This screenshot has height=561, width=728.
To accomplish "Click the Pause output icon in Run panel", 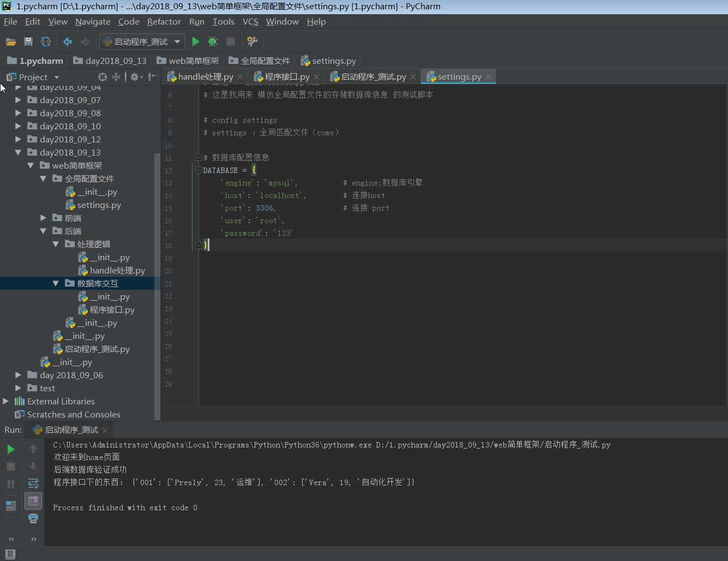I will [10, 484].
